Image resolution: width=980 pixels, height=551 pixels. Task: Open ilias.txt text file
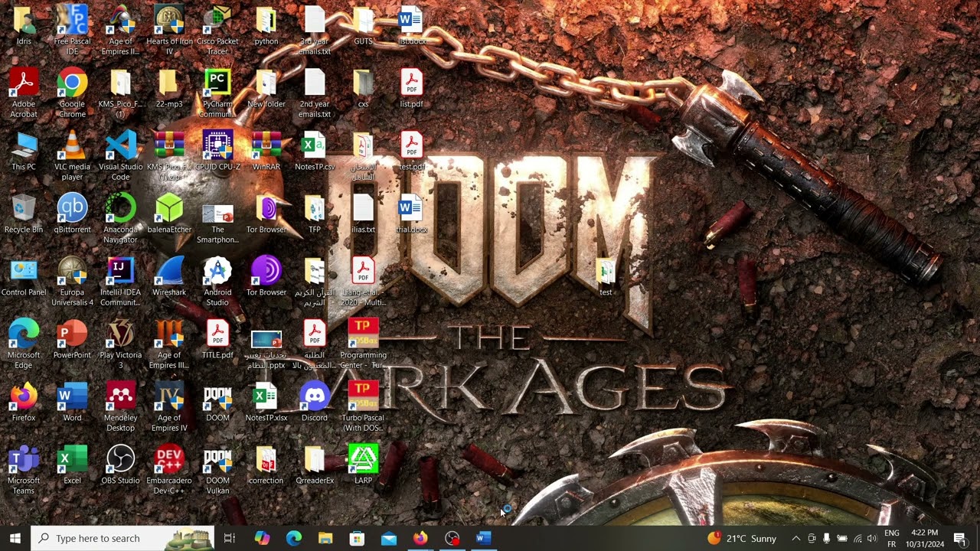coord(363,214)
